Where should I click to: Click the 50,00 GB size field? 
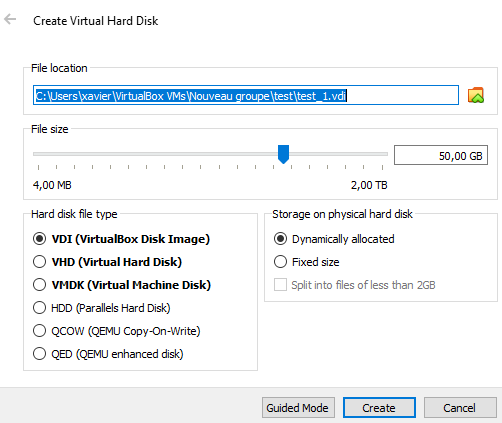pyautogui.click(x=441, y=155)
